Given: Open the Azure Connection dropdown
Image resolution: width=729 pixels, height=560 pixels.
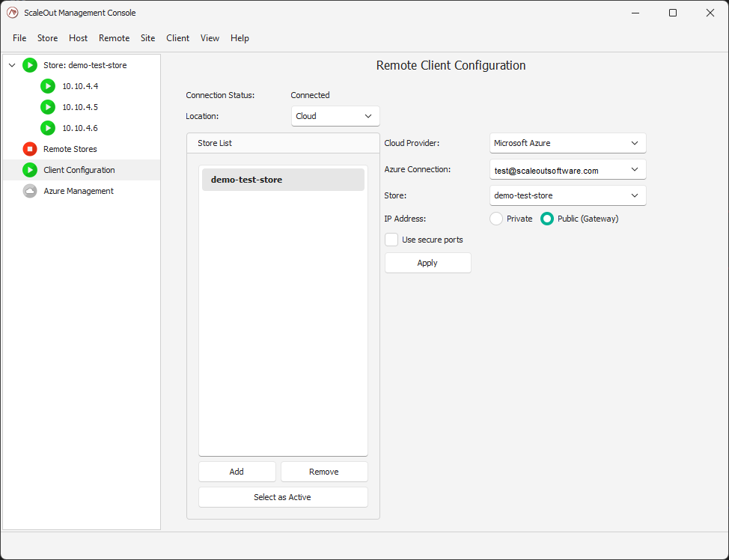Looking at the screenshot, I should click(x=567, y=170).
